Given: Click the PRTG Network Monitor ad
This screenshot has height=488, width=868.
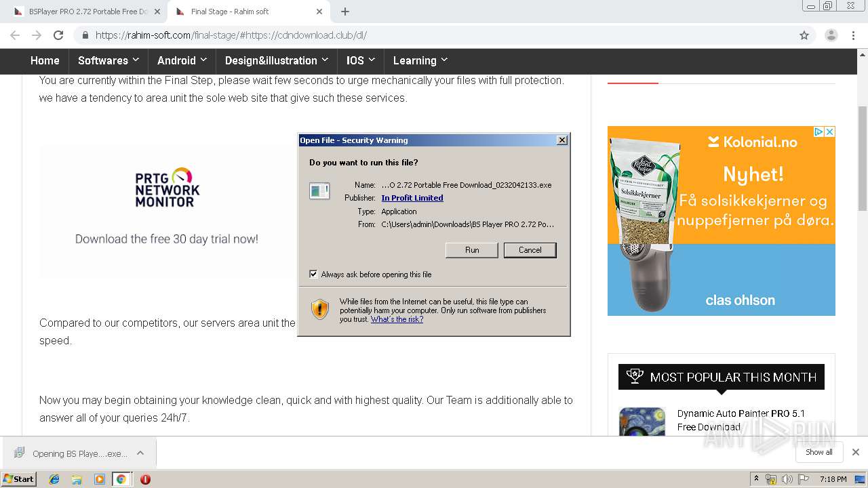Looking at the screenshot, I should pyautogui.click(x=167, y=210).
